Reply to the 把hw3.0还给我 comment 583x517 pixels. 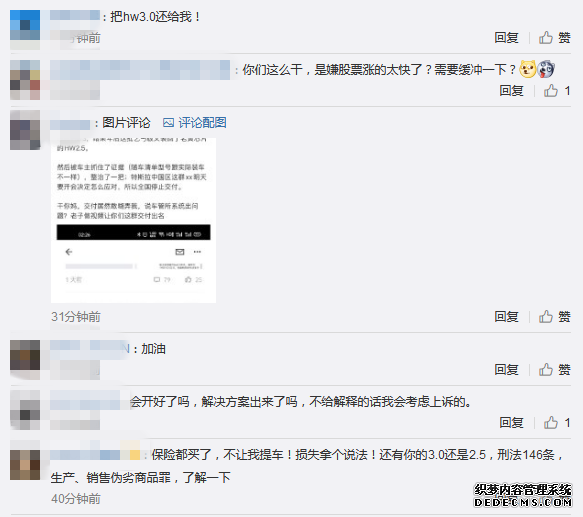(x=506, y=38)
